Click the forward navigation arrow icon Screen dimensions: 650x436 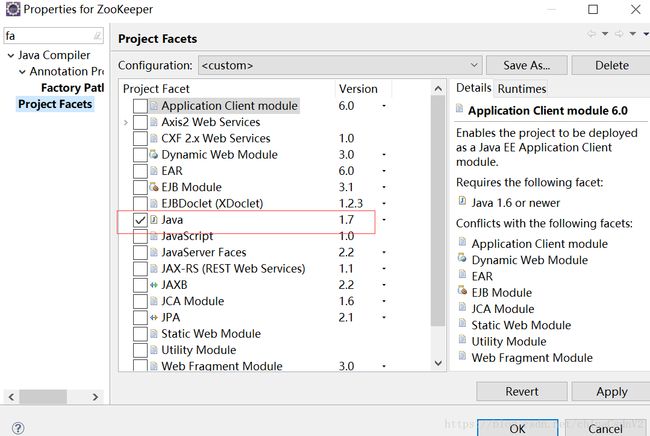(619, 34)
